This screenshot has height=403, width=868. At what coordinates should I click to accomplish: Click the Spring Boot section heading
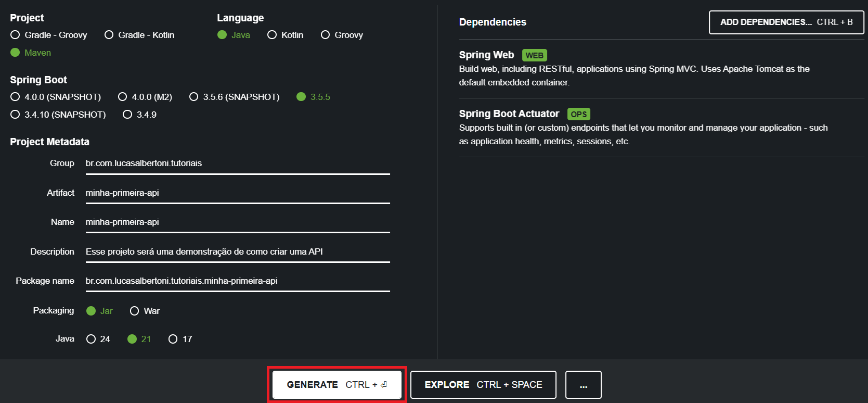click(38, 80)
